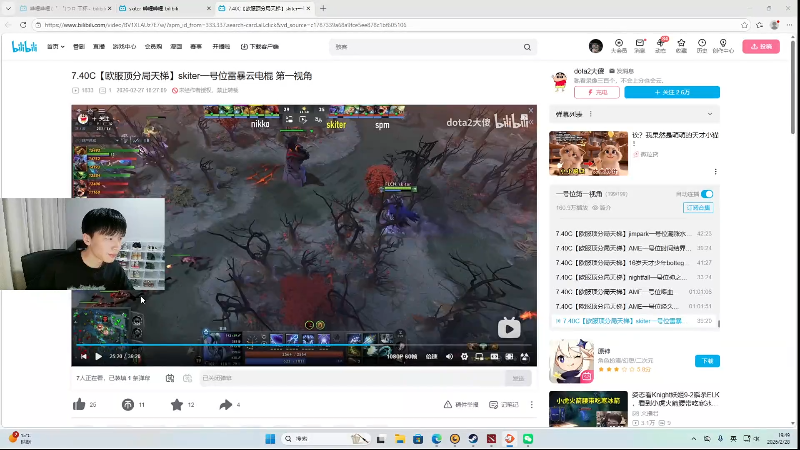Open danmaku list kebab menu
Image resolution: width=800 pixels, height=450 pixels.
[x=590, y=114]
